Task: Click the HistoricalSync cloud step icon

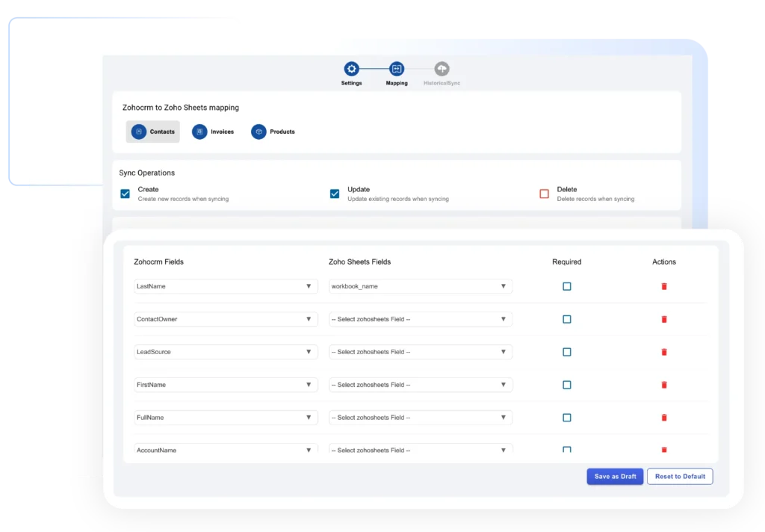Action: pos(442,69)
